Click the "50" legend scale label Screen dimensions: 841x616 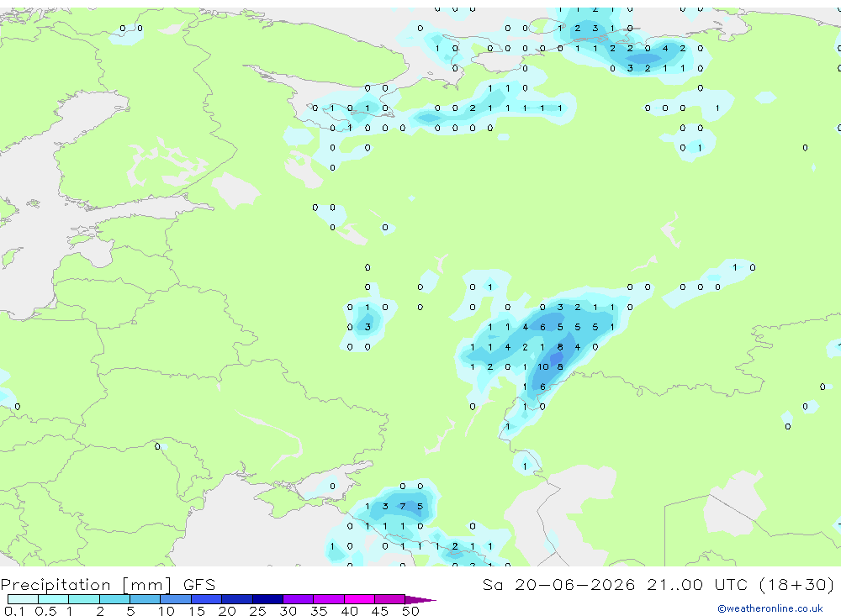pos(410,611)
